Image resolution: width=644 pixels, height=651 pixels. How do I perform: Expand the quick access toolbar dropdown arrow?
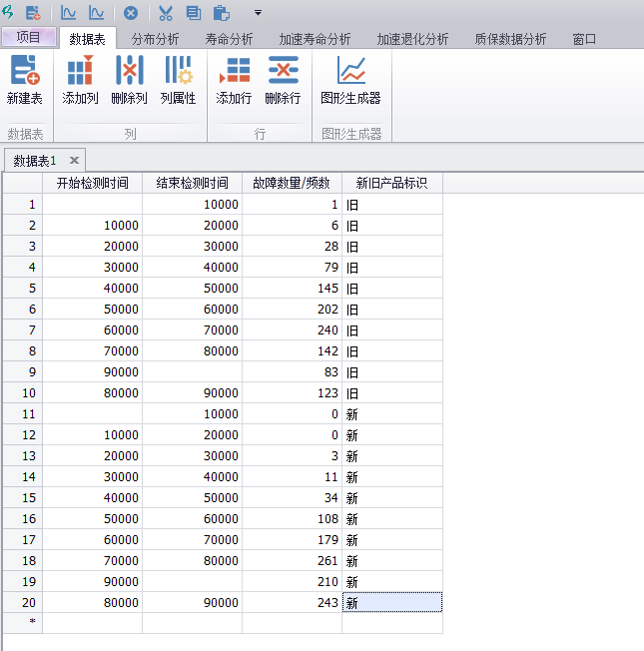coord(258,13)
